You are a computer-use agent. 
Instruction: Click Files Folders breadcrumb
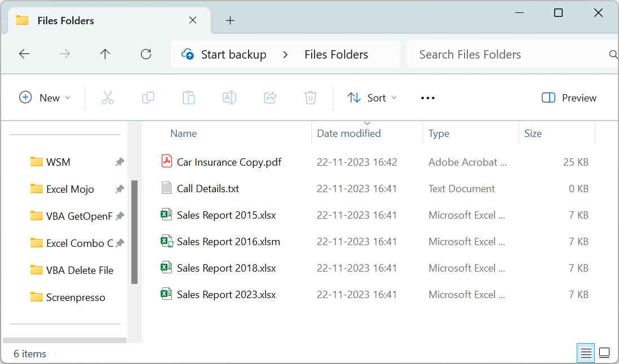[336, 55]
